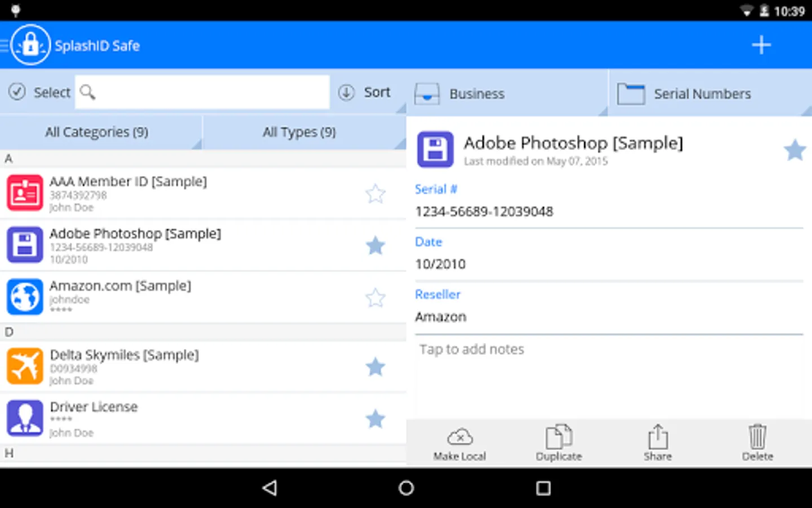The image size is (812, 508).
Task: Click the floppy disk icon in detail header
Action: [x=435, y=150]
